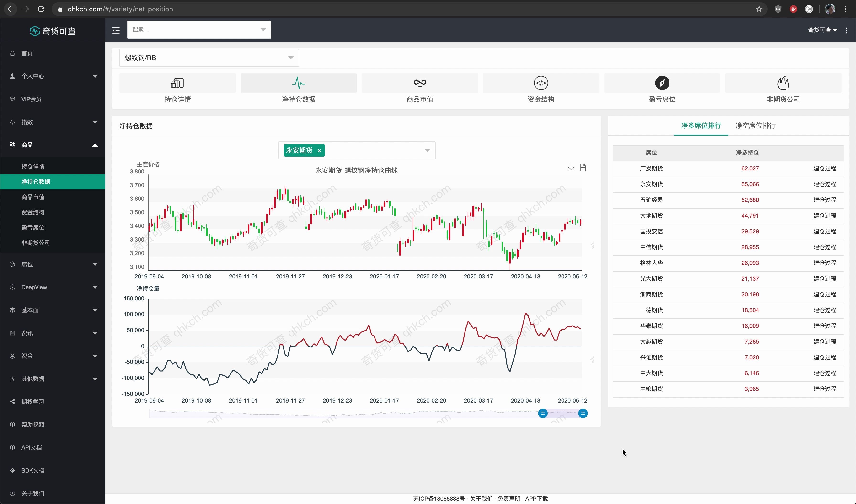Click 格林大华 seat name
856x504 pixels.
tap(651, 263)
